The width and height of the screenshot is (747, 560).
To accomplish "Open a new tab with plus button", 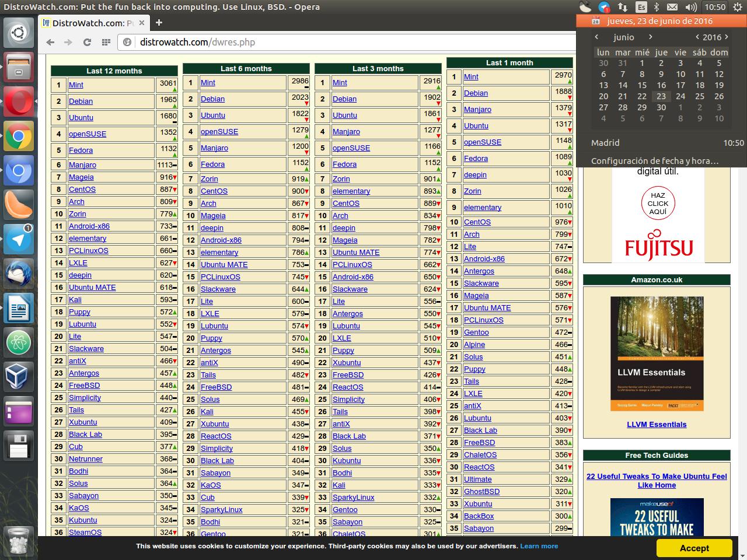I will tap(159, 23).
